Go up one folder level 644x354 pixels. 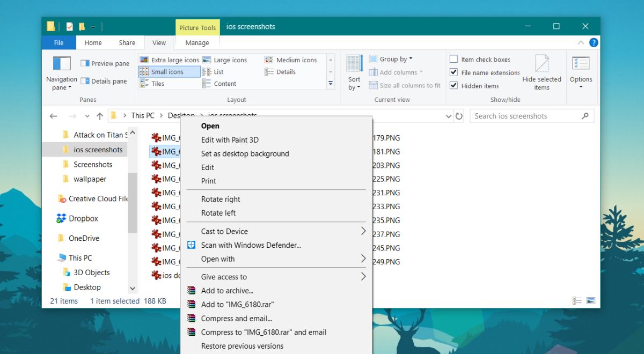100,116
